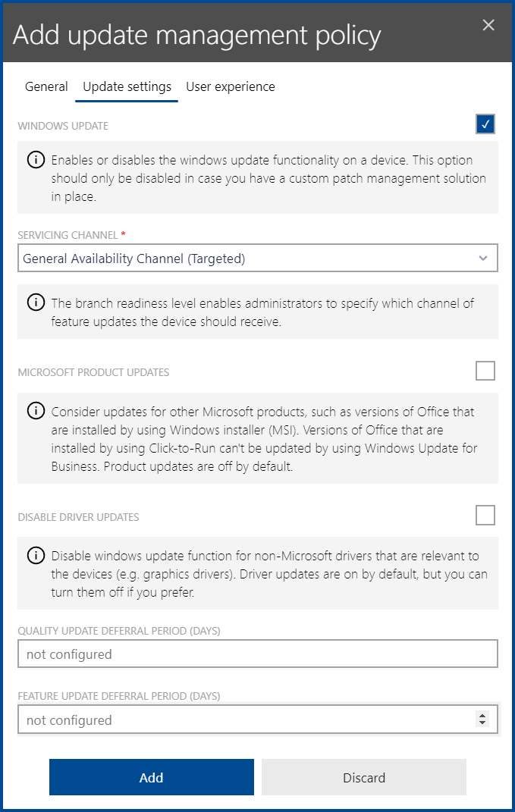Switch to the General tab

46,86
